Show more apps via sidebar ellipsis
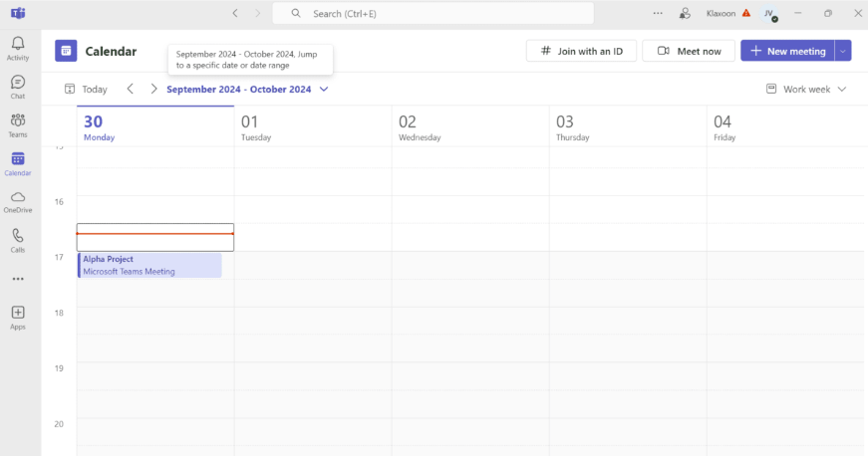Screen dimensions: 868x456 pyautogui.click(x=18, y=279)
